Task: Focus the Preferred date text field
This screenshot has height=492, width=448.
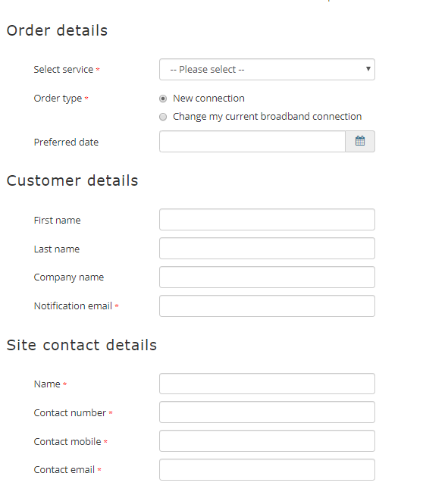Action: pyautogui.click(x=252, y=142)
